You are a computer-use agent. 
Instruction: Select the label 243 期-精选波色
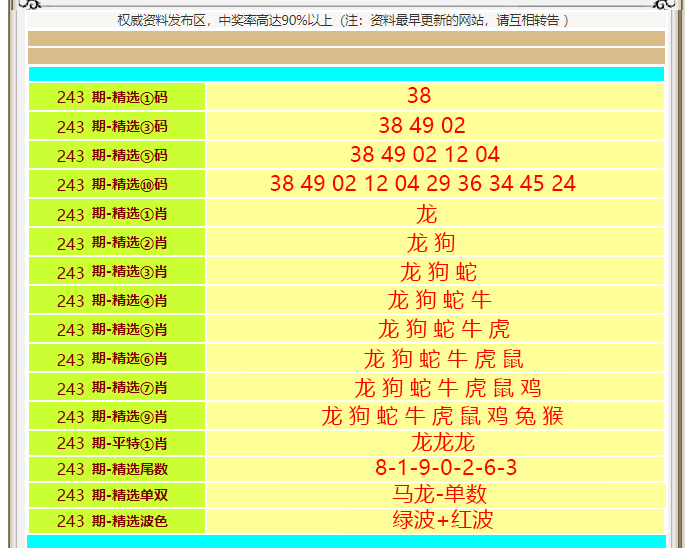(112, 521)
